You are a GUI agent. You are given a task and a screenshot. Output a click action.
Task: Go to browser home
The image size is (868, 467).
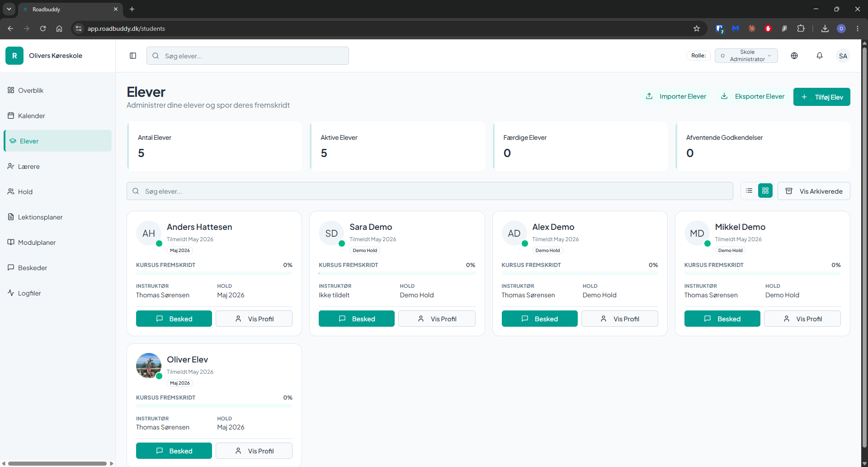click(59, 29)
